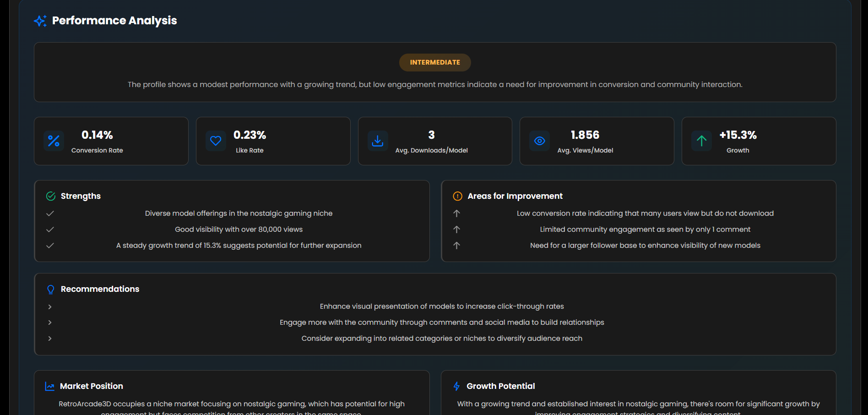
Task: Click the chart icon beside Market Position
Action: [x=49, y=386]
